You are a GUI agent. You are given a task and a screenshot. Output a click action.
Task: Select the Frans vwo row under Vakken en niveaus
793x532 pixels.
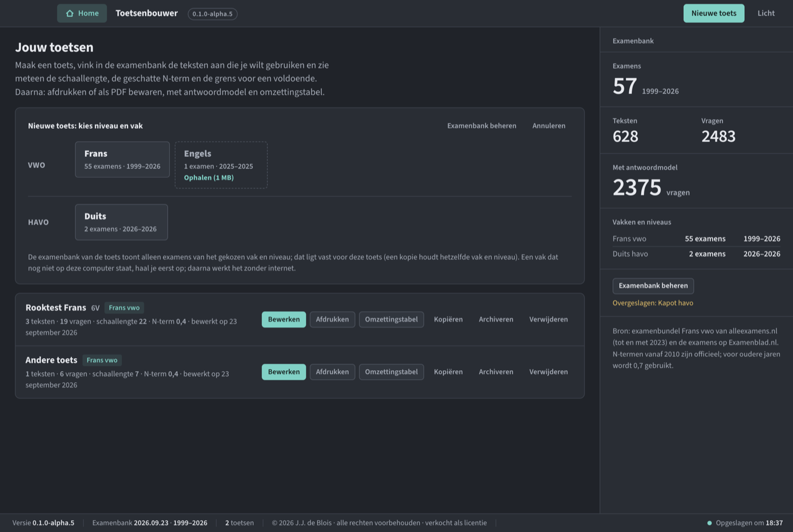(696, 239)
